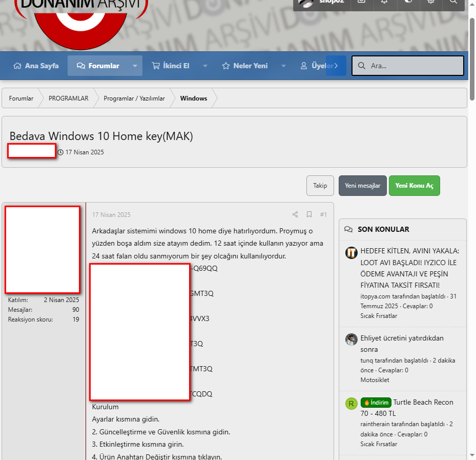This screenshot has width=476, height=460.
Task: Open the inbox icon in the top bar
Action: click(361, 2)
